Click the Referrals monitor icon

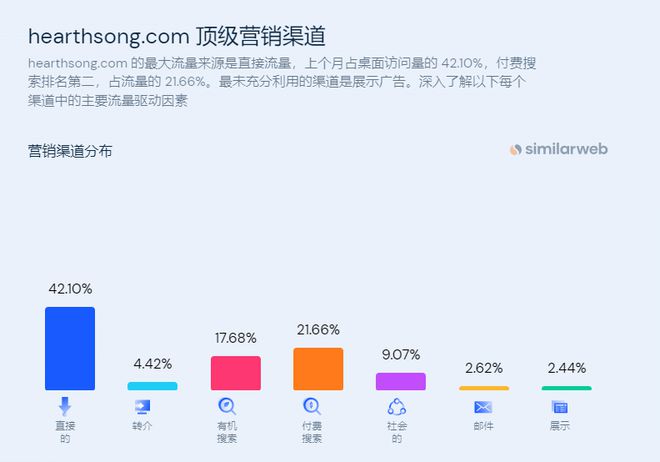[142, 406]
